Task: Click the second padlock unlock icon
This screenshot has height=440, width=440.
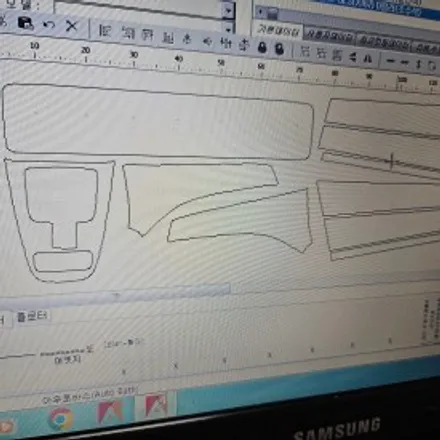Action: tap(279, 49)
